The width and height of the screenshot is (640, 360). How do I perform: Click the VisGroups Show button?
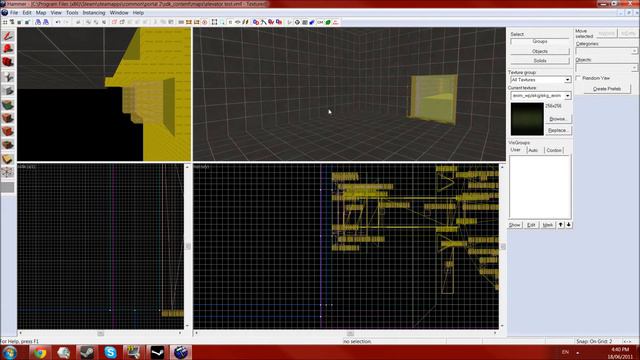(x=515, y=225)
